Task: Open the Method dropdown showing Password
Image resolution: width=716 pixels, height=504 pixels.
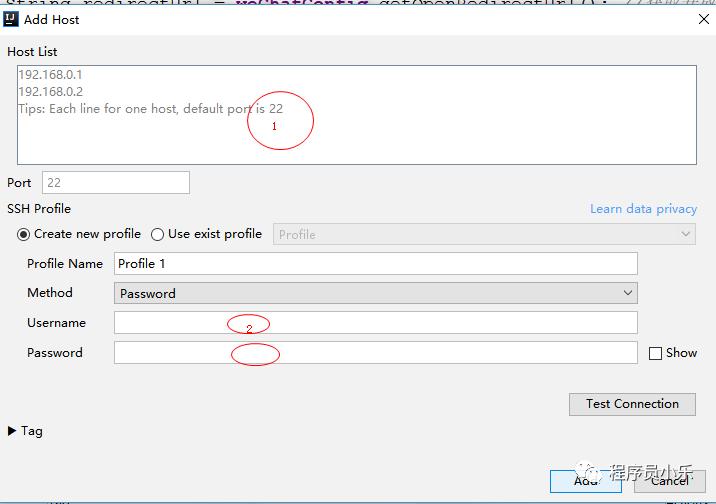Action: [376, 293]
